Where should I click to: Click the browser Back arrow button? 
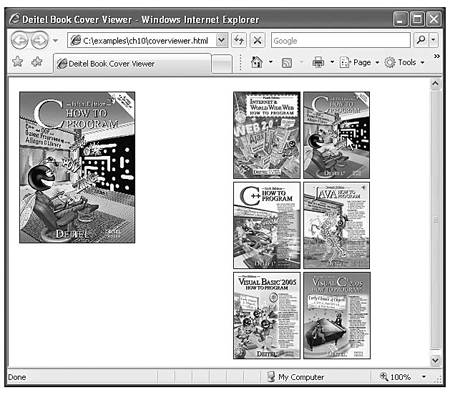click(x=19, y=41)
